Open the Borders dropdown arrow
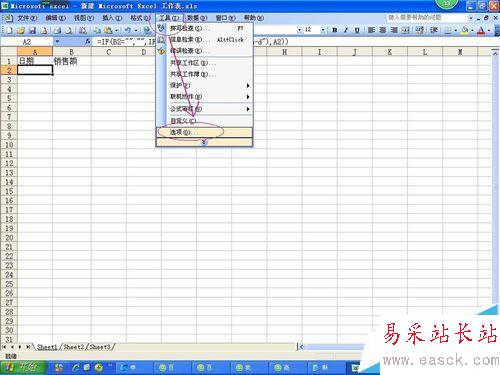The width and height of the screenshot is (500, 375). point(455,30)
